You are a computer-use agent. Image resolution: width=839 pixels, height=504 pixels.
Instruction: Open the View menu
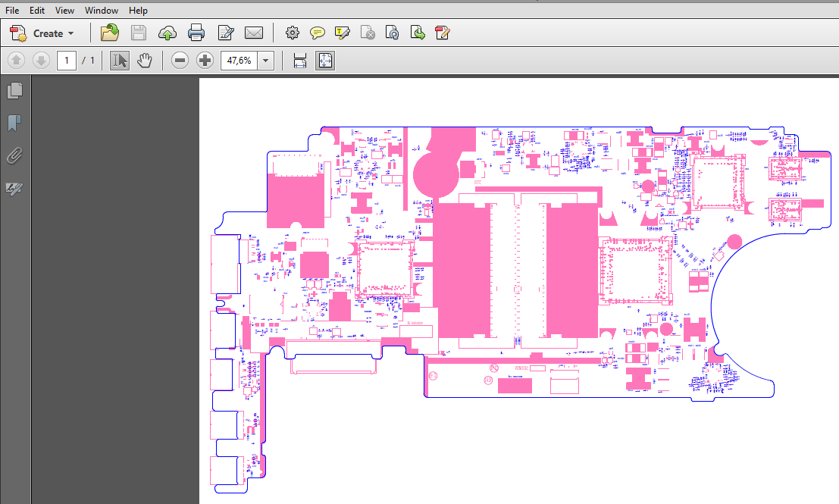tap(64, 11)
